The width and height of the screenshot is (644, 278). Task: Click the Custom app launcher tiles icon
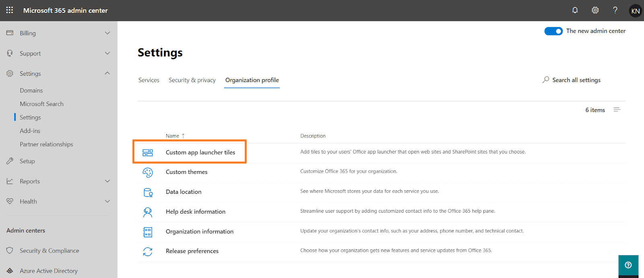148,152
